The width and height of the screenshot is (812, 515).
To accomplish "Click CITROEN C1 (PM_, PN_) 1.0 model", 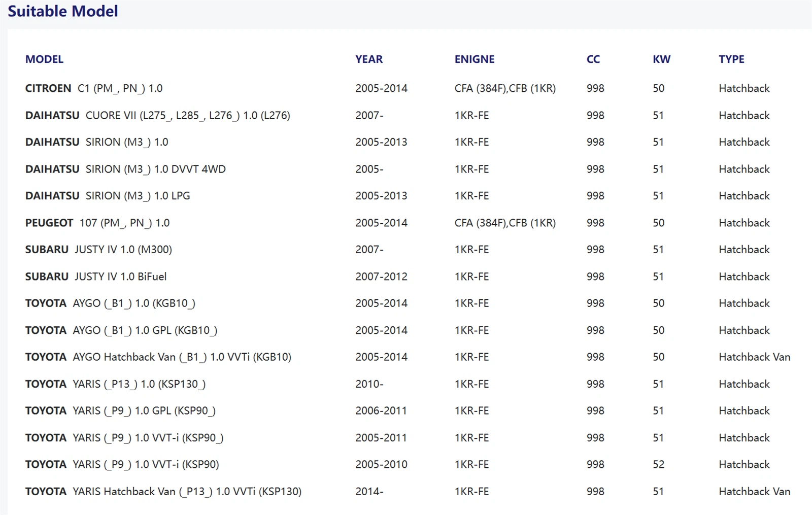I will 94,88.
